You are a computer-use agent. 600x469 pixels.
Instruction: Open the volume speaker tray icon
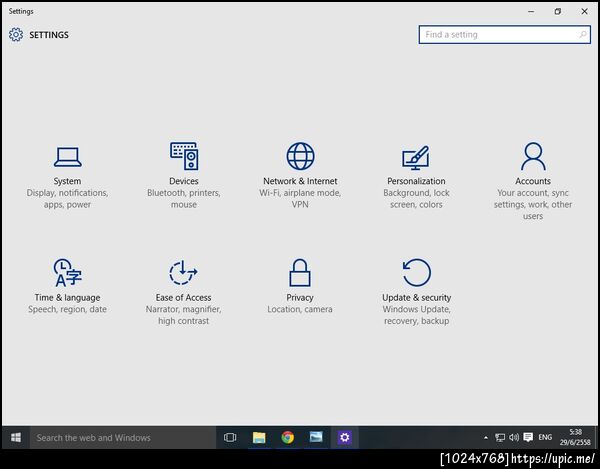514,437
